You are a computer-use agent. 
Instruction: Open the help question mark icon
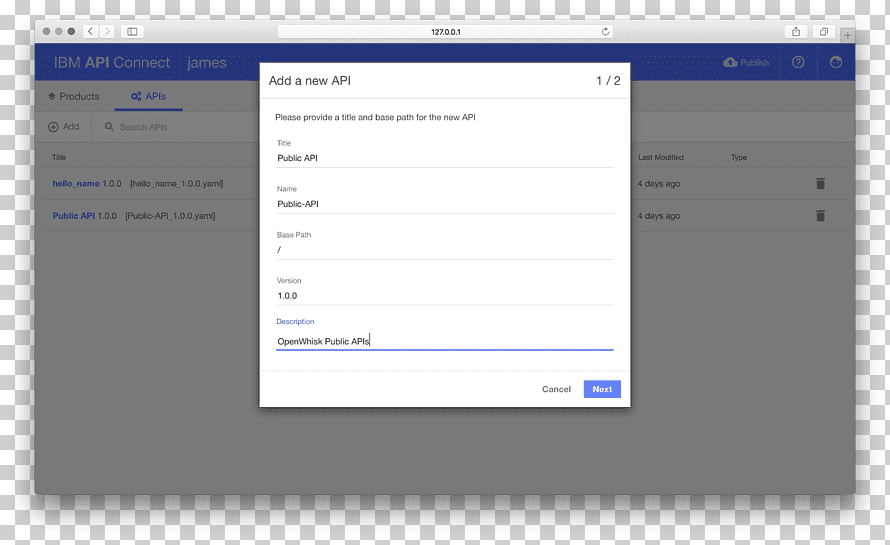click(798, 62)
